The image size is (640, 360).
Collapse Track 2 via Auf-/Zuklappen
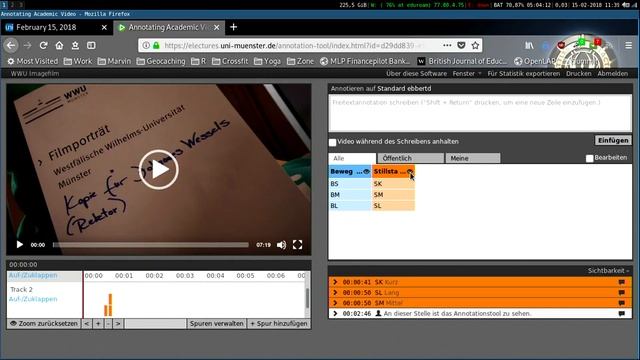point(33,299)
